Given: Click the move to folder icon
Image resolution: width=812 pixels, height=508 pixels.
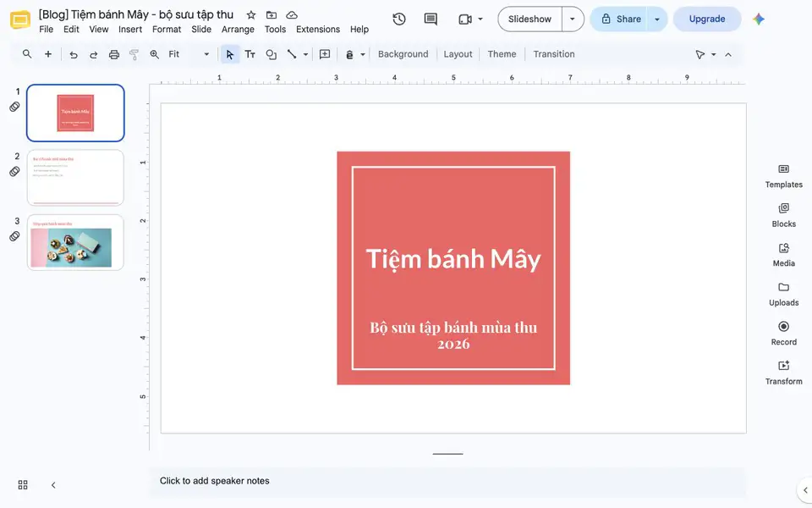Looking at the screenshot, I should click(x=272, y=15).
